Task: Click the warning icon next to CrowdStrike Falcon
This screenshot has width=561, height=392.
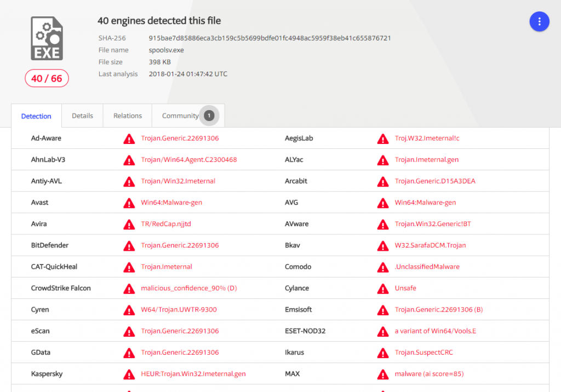Action: click(x=129, y=288)
